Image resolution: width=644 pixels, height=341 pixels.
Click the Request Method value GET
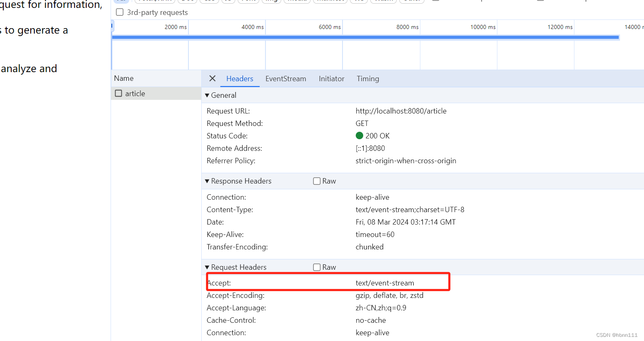[362, 123]
